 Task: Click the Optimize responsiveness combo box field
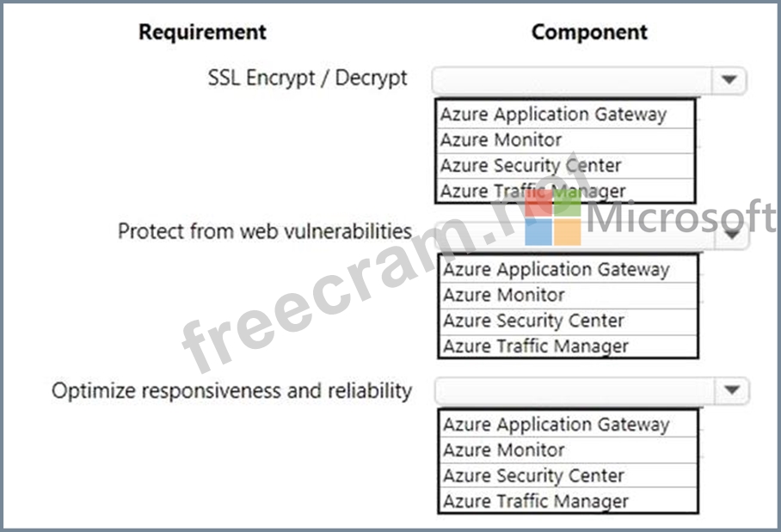click(x=592, y=391)
